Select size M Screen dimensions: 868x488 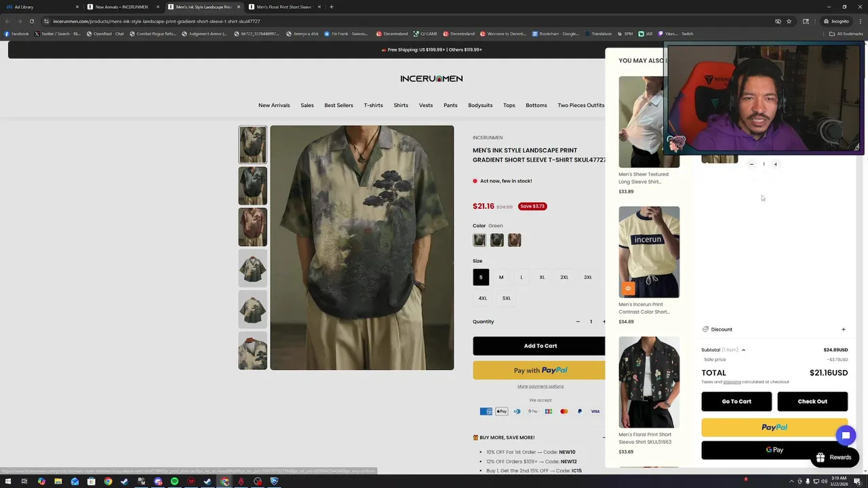pyautogui.click(x=501, y=277)
